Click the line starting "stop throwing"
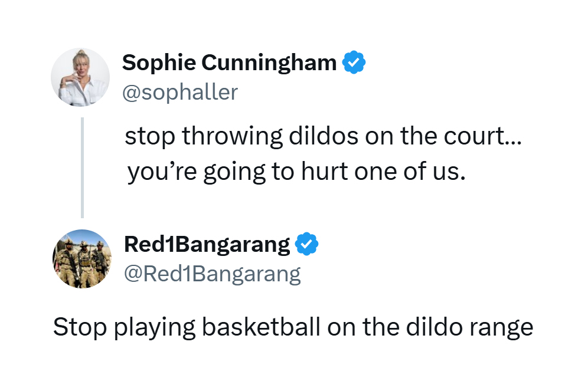This screenshot has width=588, height=391. 324,136
